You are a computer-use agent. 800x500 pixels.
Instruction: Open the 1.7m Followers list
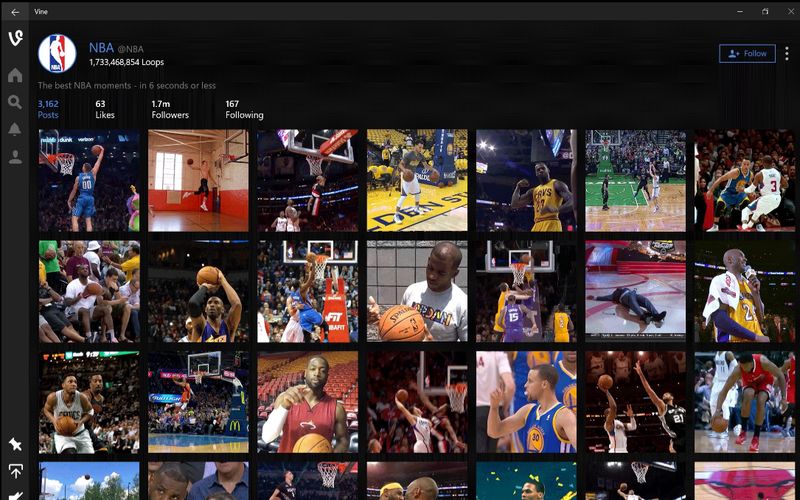pyautogui.click(x=170, y=109)
